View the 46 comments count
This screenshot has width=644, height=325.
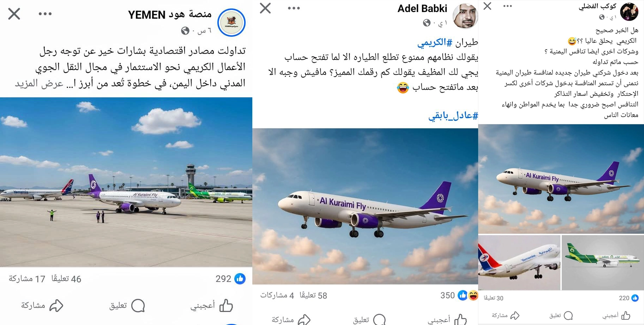(x=66, y=279)
